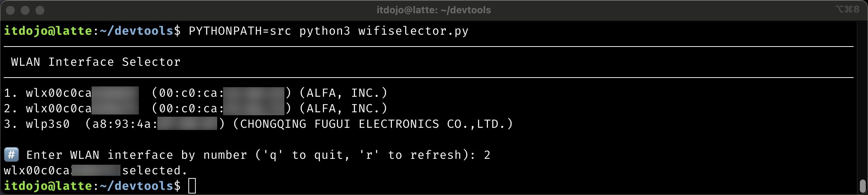Click the "wlp3s0" interface name
Screen dimensions: 868x195
point(48,124)
